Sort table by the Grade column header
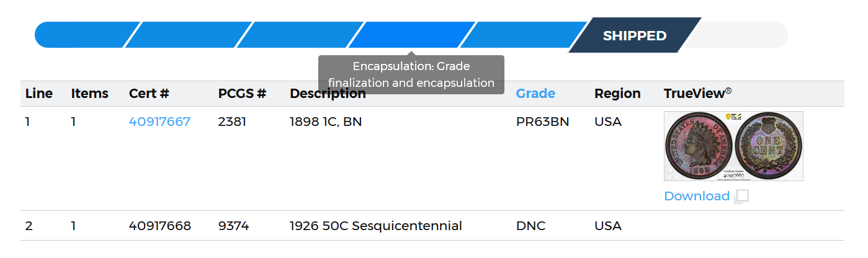The image size is (868, 258). 535,94
